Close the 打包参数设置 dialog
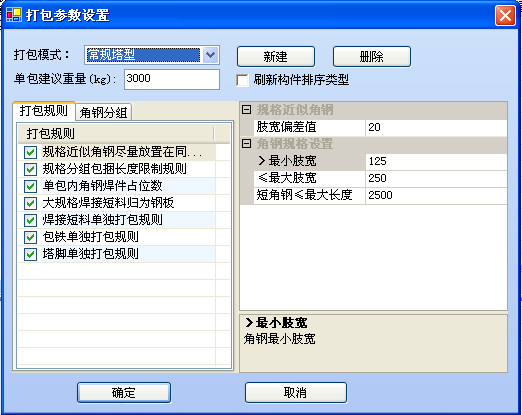The height and width of the screenshot is (415, 522). pyautogui.click(x=505, y=15)
